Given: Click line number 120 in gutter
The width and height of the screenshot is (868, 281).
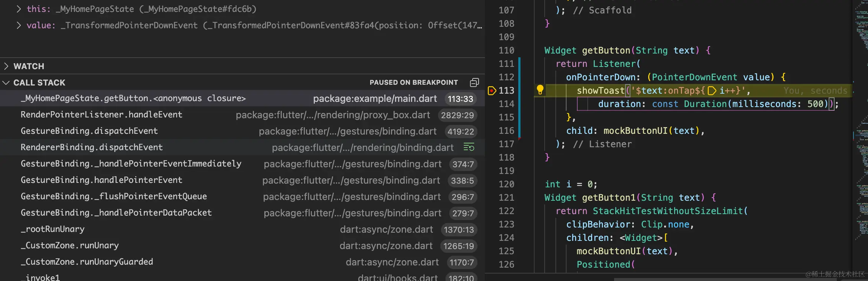Looking at the screenshot, I should pyautogui.click(x=506, y=184).
